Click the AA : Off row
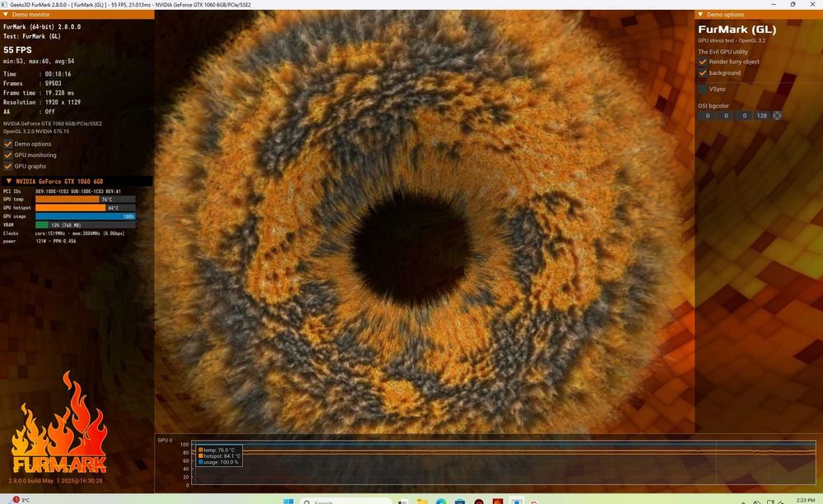Screen dimensions: 823x504 tap(29, 112)
